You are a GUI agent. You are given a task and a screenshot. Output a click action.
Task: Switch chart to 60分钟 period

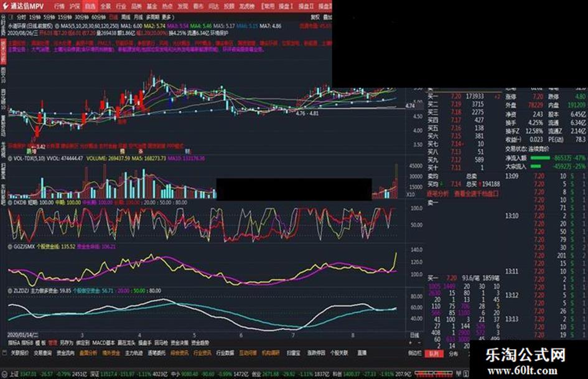point(98,17)
